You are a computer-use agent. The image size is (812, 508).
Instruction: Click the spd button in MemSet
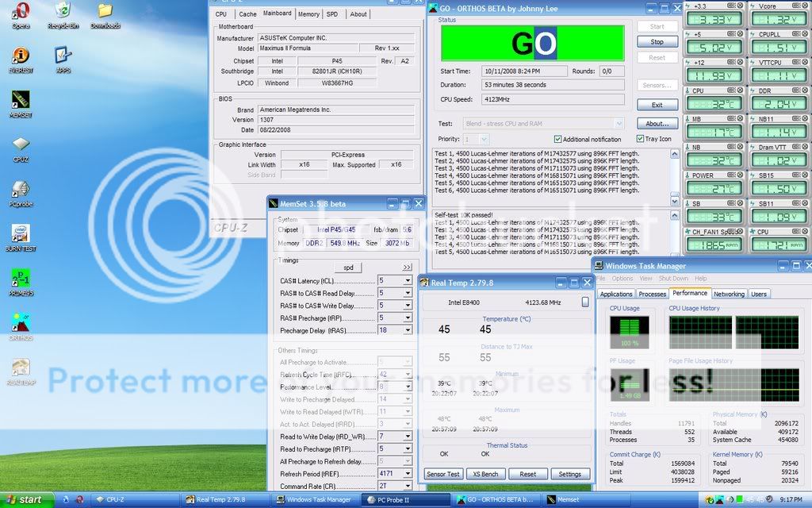[348, 267]
